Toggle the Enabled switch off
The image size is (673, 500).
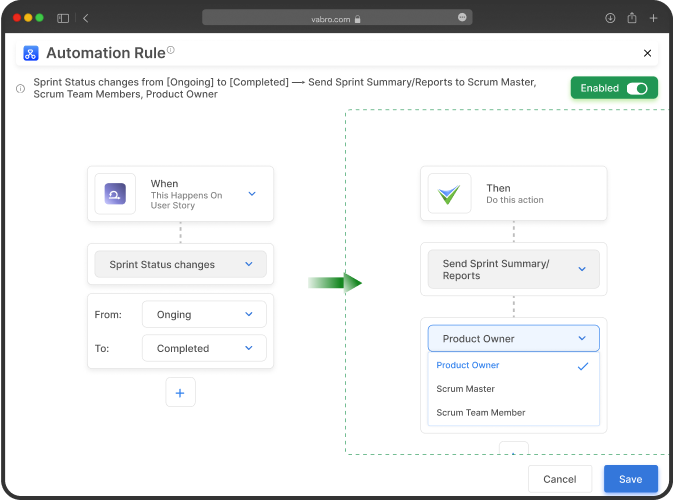(637, 88)
